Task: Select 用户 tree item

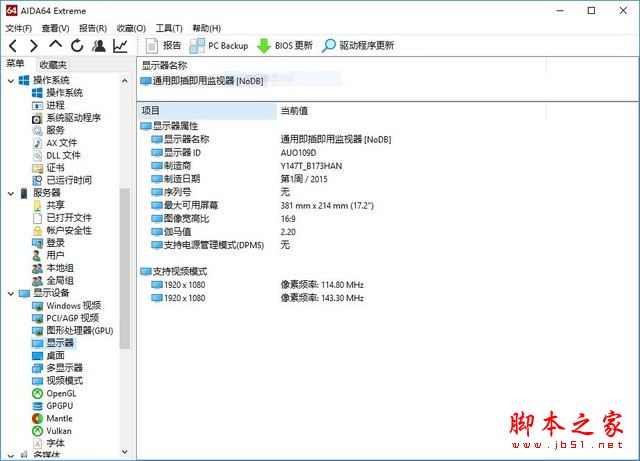Action: pos(48,256)
